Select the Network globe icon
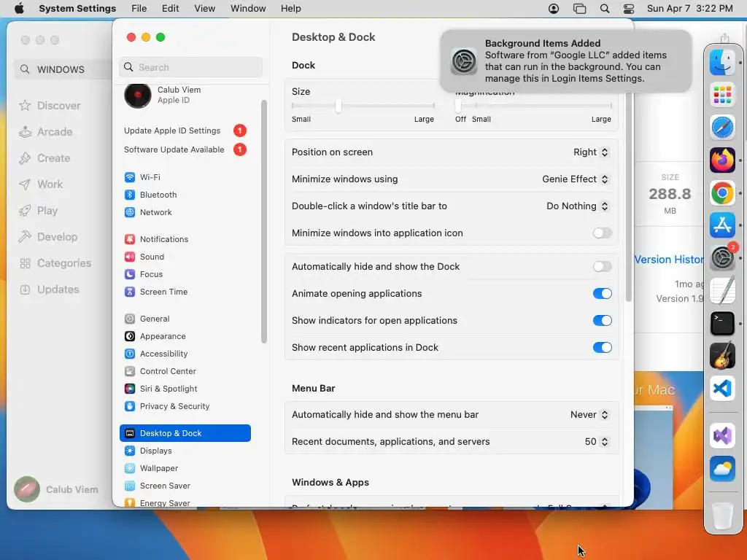 tap(130, 212)
